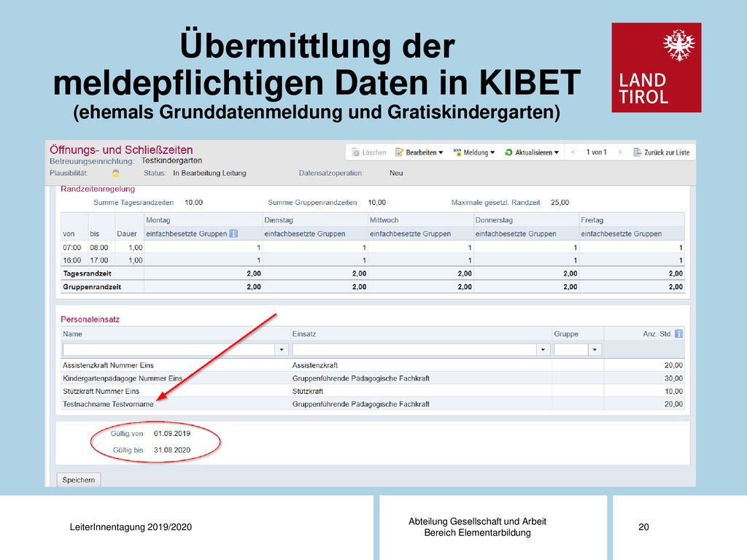The width and height of the screenshot is (747, 560).
Task: Select row Kindergartenpädagoge Nummer Eins
Action: tap(373, 378)
